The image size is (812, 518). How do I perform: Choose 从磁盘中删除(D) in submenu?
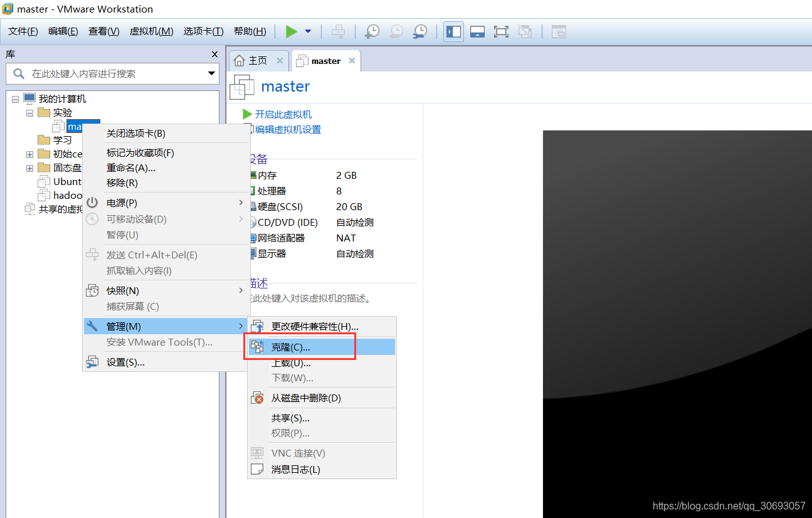pos(322,398)
